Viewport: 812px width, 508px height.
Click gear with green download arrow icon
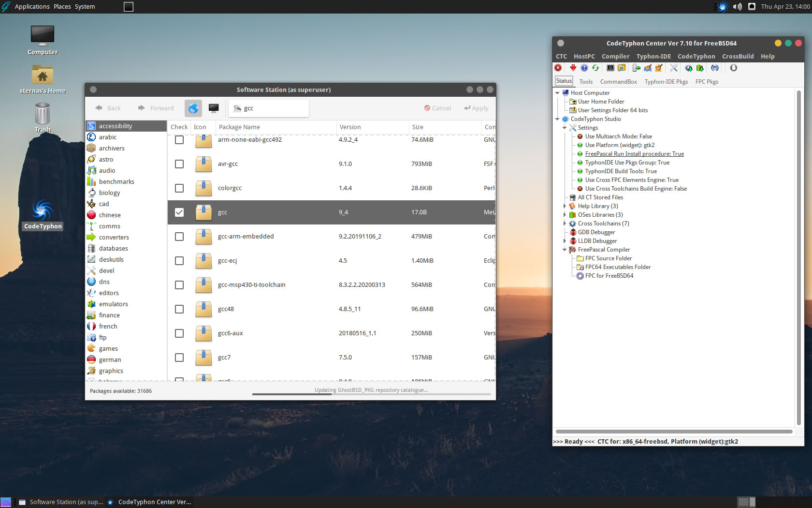pos(688,68)
